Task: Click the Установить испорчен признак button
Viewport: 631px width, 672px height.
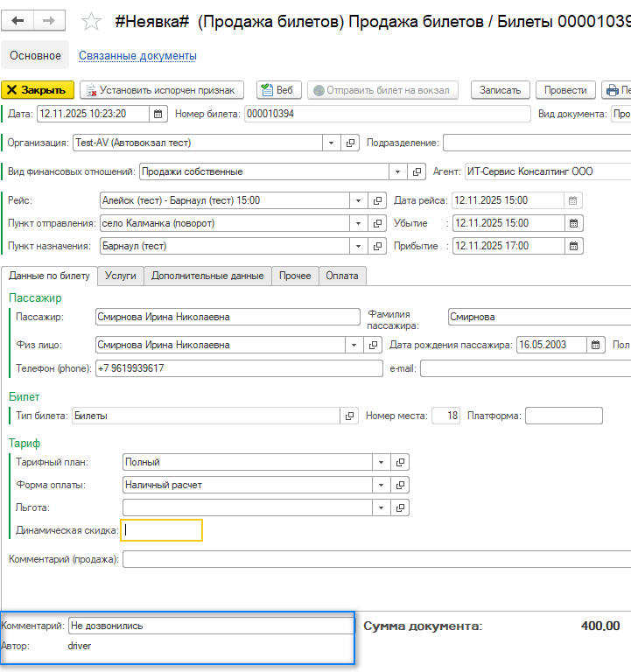Action: click(162, 90)
